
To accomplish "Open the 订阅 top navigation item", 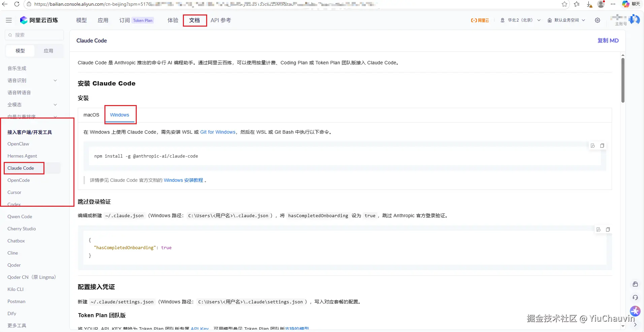I will (x=125, y=20).
